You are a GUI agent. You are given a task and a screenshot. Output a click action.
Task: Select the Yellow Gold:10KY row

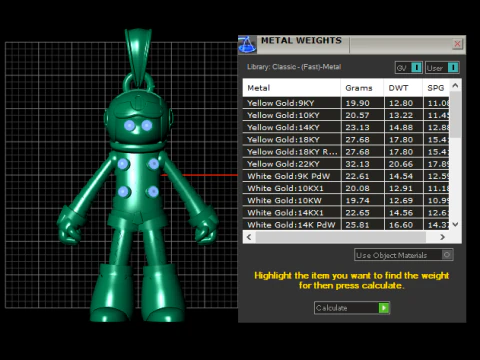pyautogui.click(x=346, y=115)
